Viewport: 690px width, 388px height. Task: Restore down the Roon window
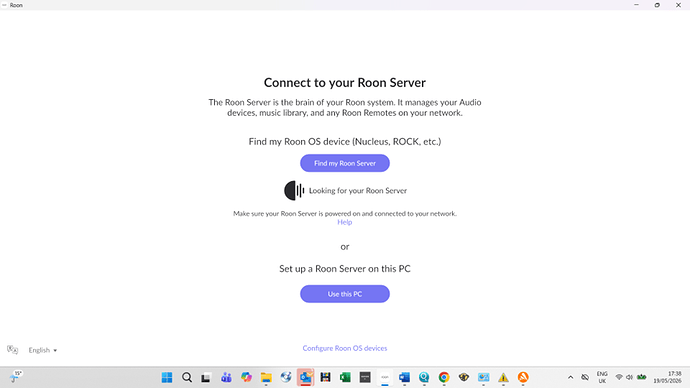(x=657, y=5)
